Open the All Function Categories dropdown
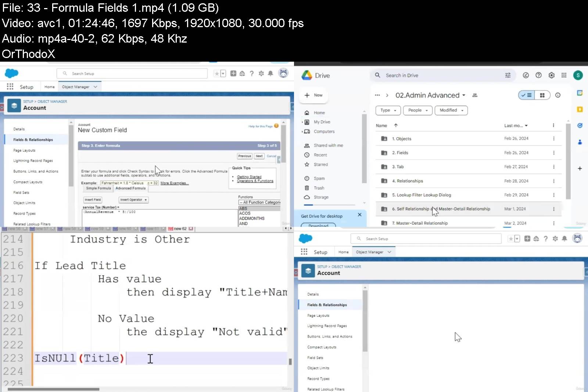The width and height of the screenshot is (588, 392). click(x=259, y=202)
